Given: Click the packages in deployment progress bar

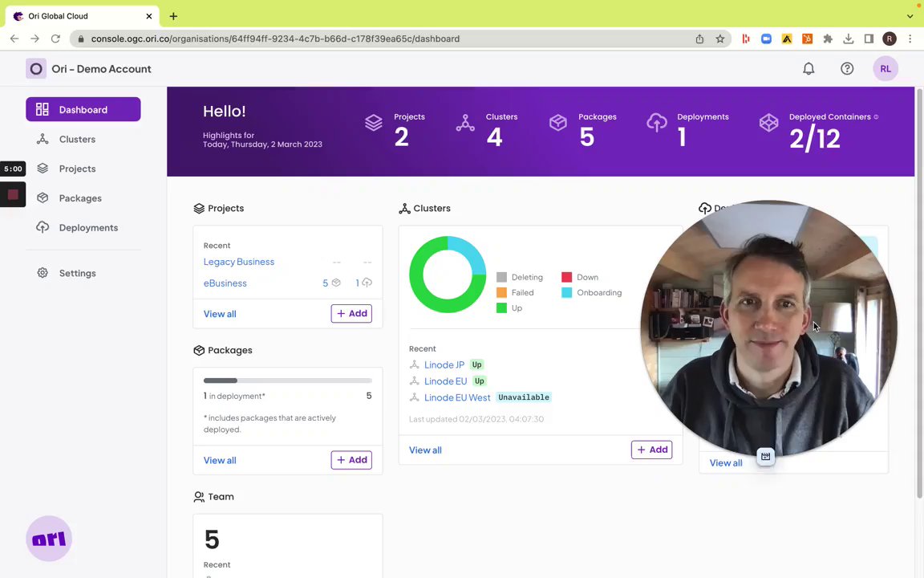Looking at the screenshot, I should click(x=288, y=381).
